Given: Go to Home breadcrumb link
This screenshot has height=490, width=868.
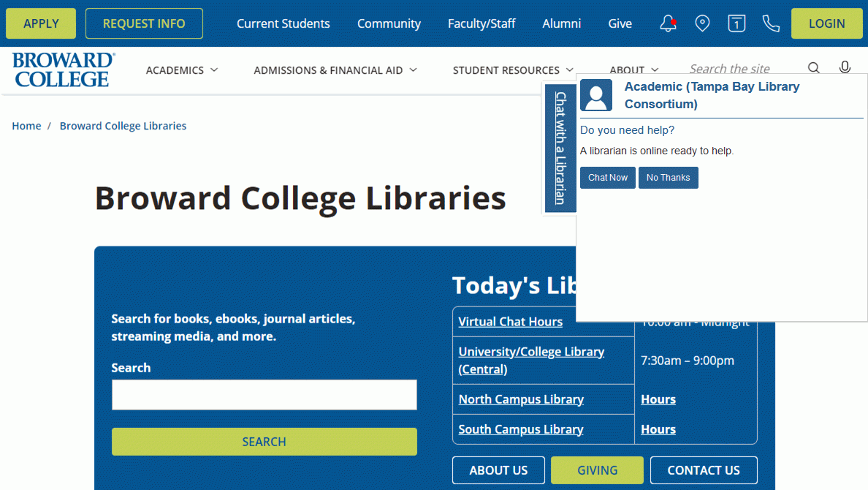Looking at the screenshot, I should pos(26,126).
